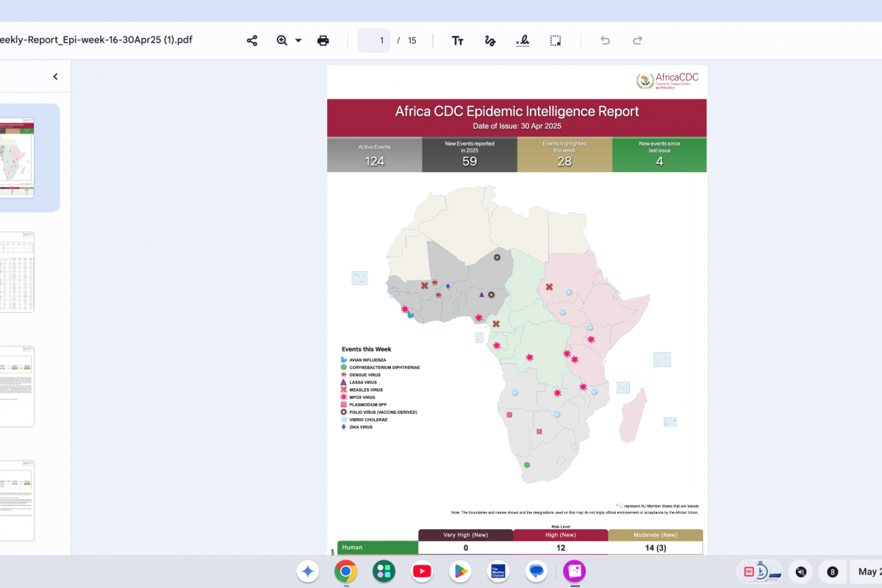Toggle the muted volume icon in tray

(800, 571)
